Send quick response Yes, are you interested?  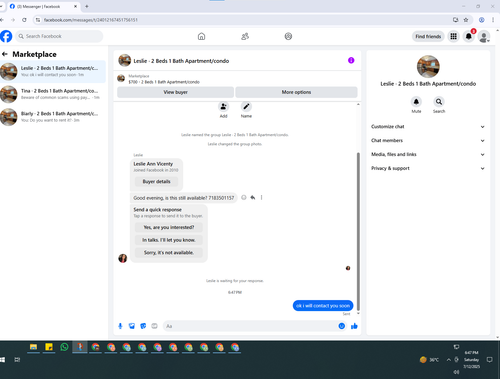pos(169,227)
